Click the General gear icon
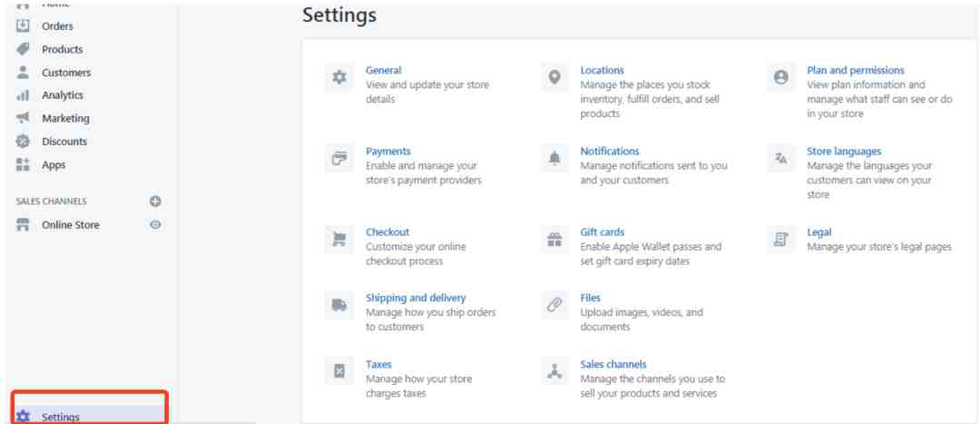Image resolution: width=980 pixels, height=424 pixels. (x=339, y=77)
